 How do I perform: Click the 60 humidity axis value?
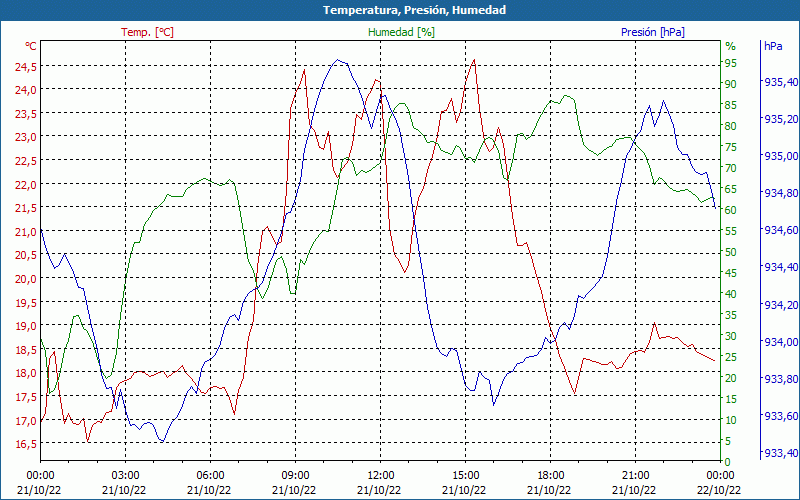pyautogui.click(x=731, y=210)
